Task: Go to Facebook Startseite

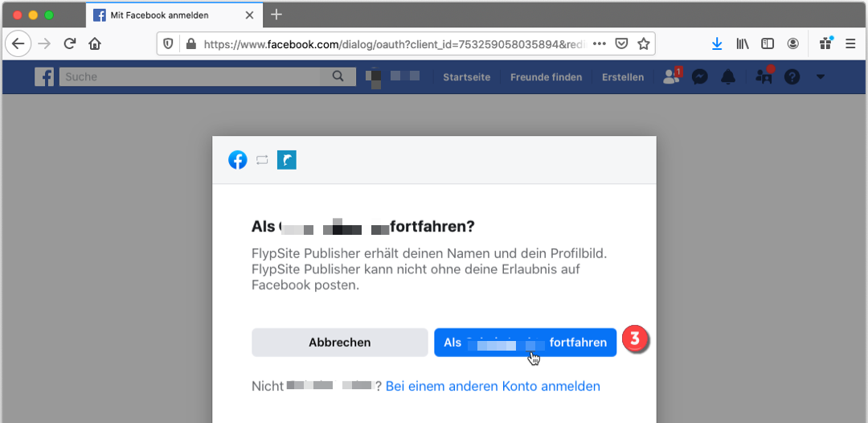Action: coord(467,77)
